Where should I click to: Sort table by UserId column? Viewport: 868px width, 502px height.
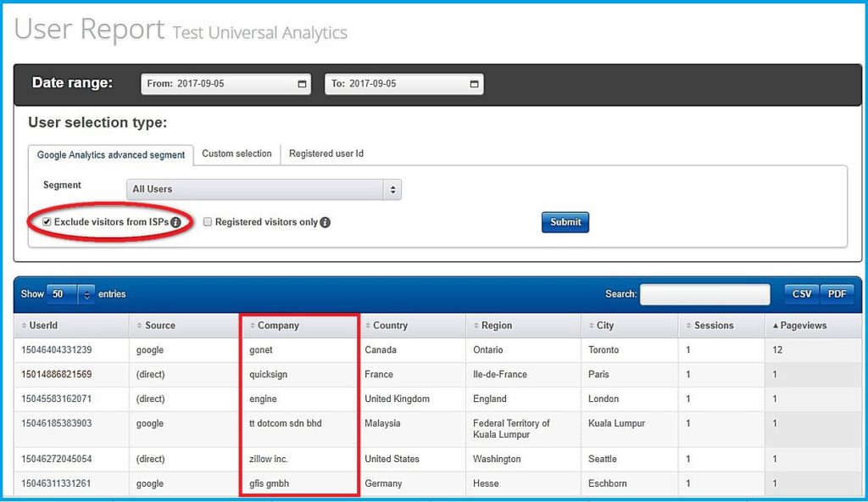pyautogui.click(x=42, y=326)
